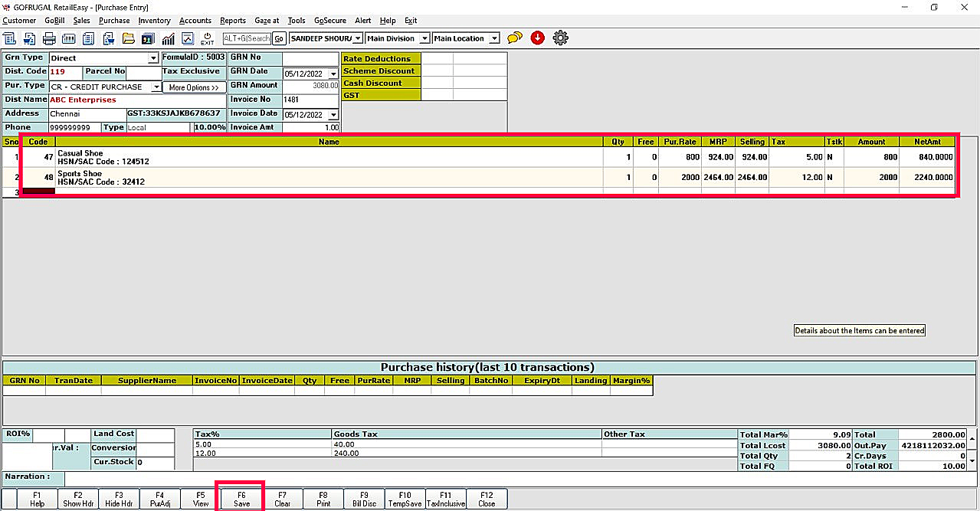
Task: Click the scroll down arrow beside totals
Action: pyautogui.click(x=973, y=461)
